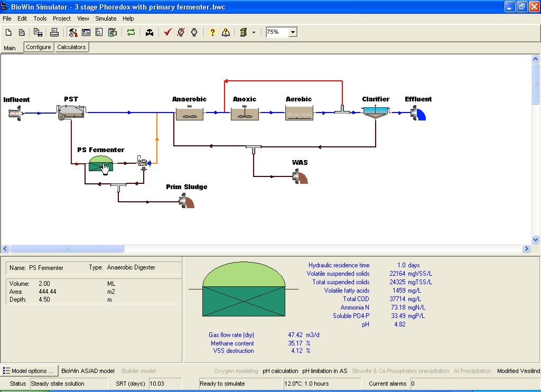
Task: Switch to the Main tab
Action: tap(10, 48)
